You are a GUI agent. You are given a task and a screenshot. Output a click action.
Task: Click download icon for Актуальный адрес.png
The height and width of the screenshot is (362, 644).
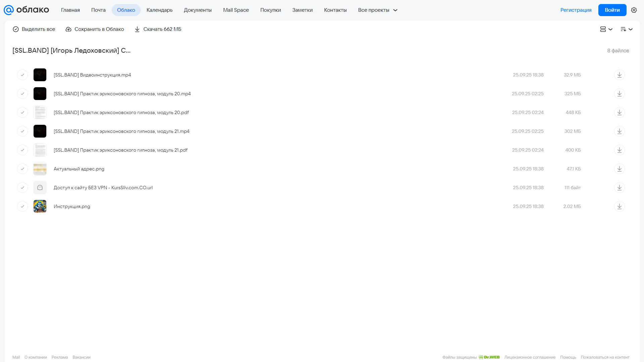[620, 169]
